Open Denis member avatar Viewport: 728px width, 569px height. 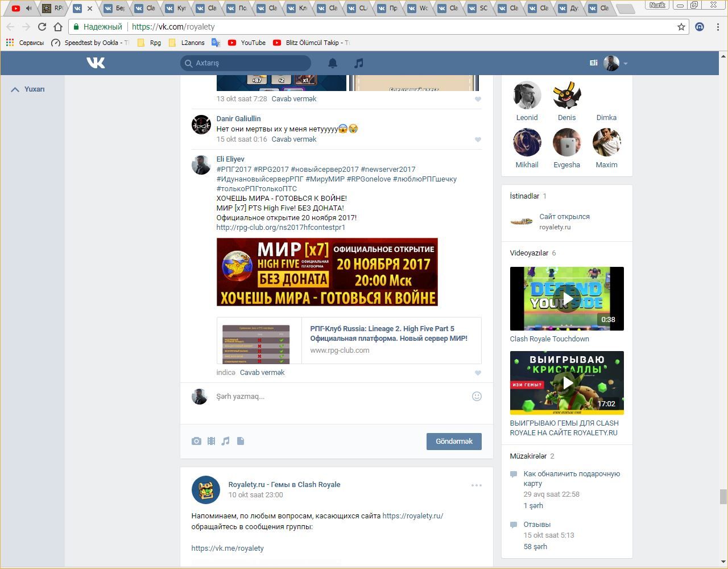(x=567, y=95)
